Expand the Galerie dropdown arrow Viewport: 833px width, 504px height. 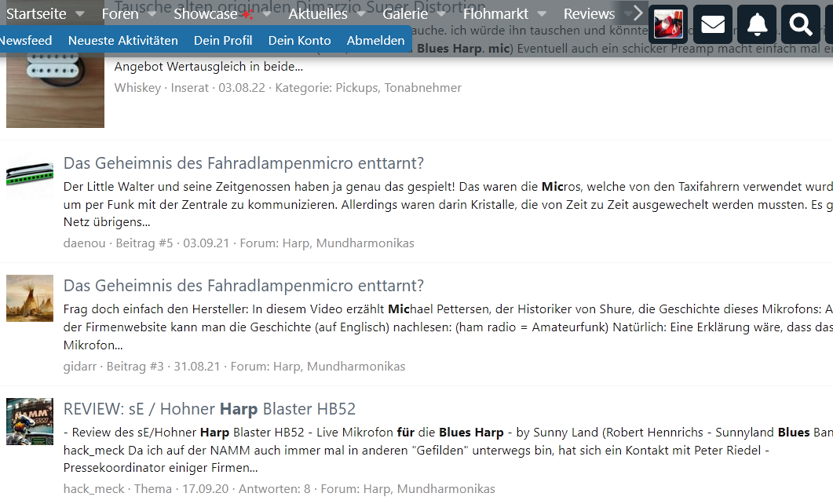[441, 14]
